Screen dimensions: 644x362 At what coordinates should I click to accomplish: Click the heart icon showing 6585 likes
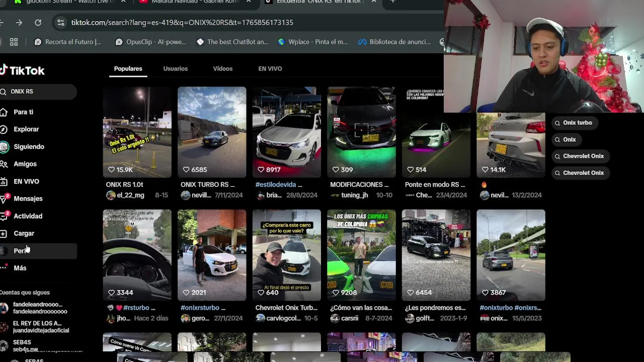point(186,170)
